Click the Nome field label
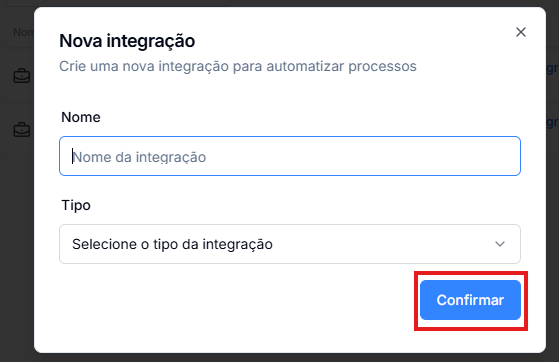This screenshot has width=559, height=362. (81, 117)
